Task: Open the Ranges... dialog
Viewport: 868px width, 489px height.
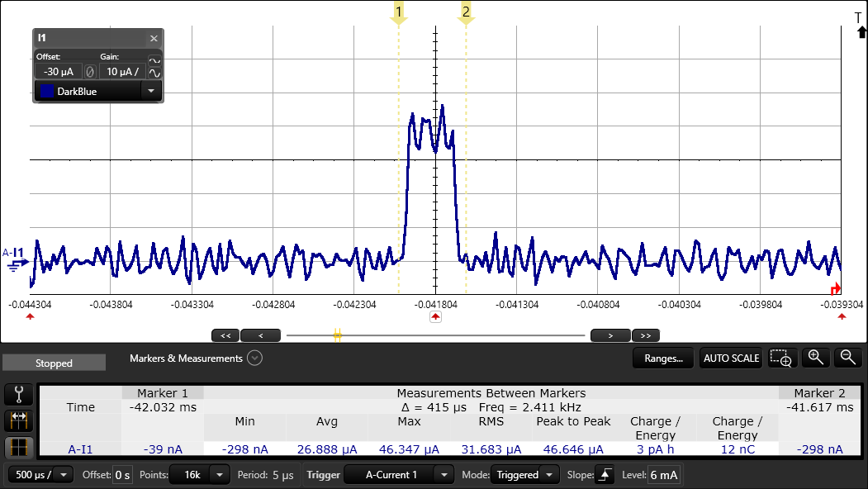Action: click(x=663, y=358)
